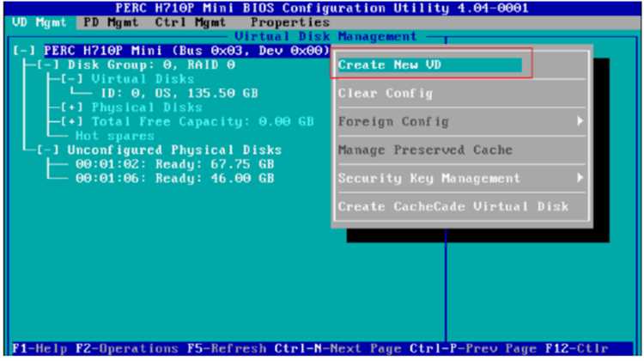Image resolution: width=644 pixels, height=361 pixels.
Task: Select Manage Preserved Cache entry
Action: pyautogui.click(x=425, y=150)
